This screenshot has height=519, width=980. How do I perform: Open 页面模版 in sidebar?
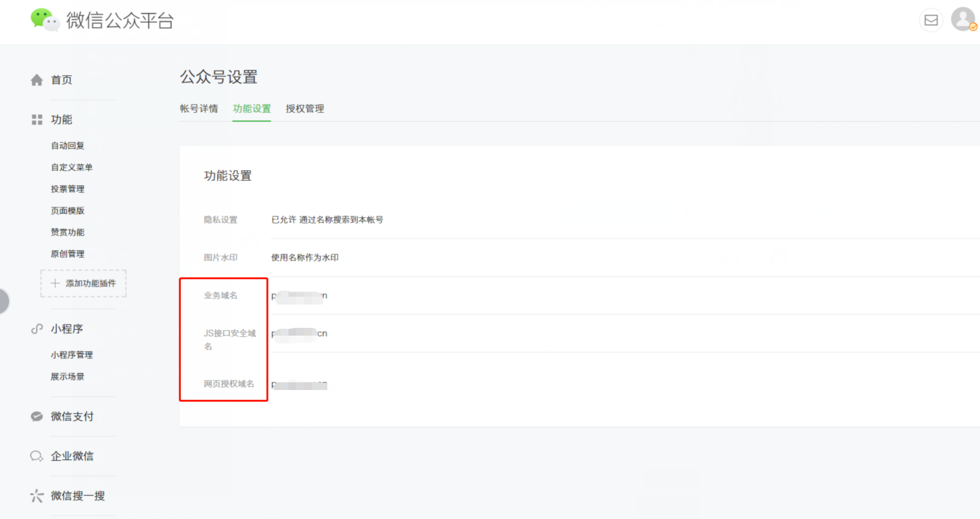[x=67, y=211]
